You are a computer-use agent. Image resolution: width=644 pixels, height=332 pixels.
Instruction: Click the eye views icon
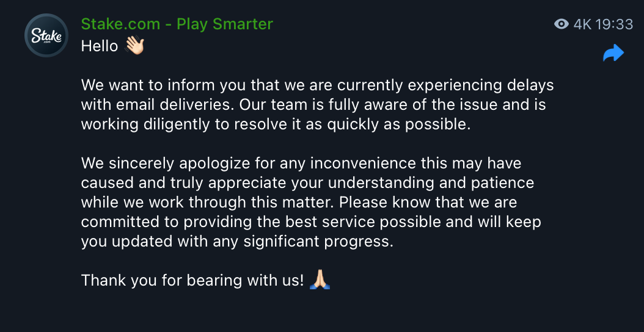[561, 24]
